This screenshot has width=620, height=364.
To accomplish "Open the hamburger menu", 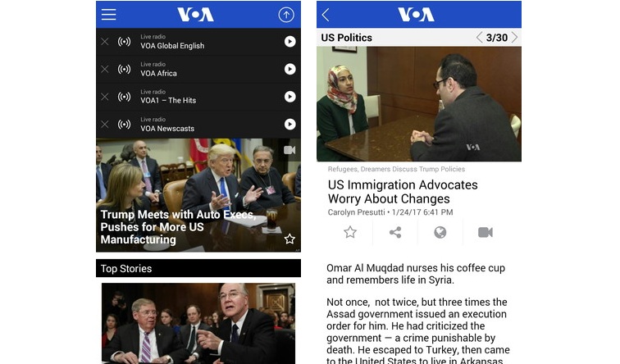I will point(109,15).
